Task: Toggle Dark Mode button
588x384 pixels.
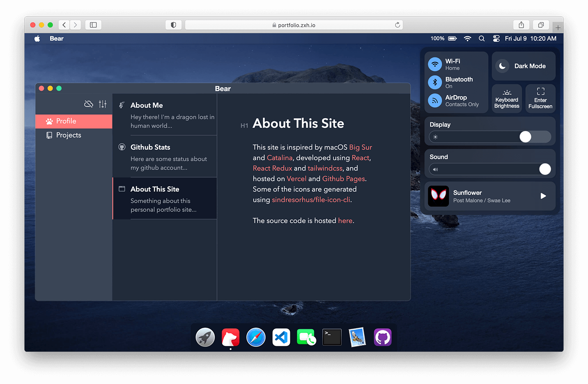Action: (x=523, y=66)
